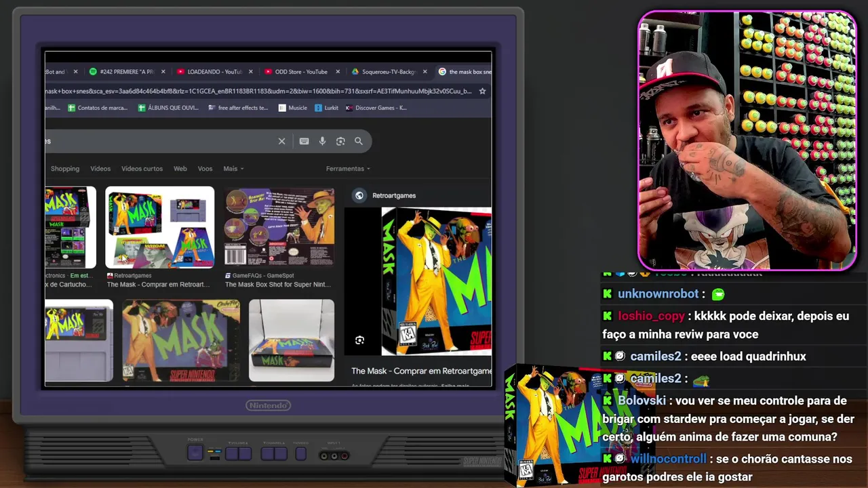Screen dimensions: 868x488
Task: Close the 'Bot and' browser tab
Action: [x=75, y=72]
